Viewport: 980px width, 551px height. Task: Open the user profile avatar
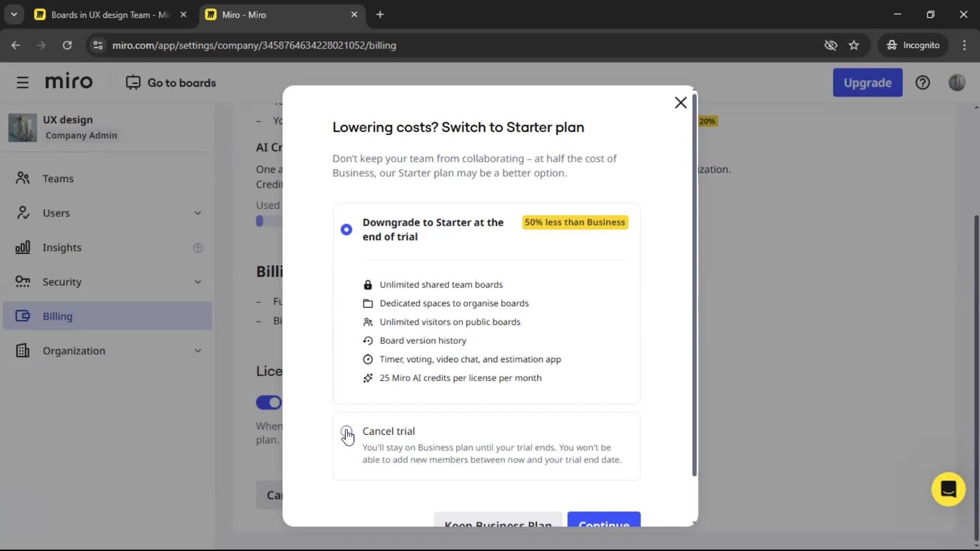(x=957, y=83)
